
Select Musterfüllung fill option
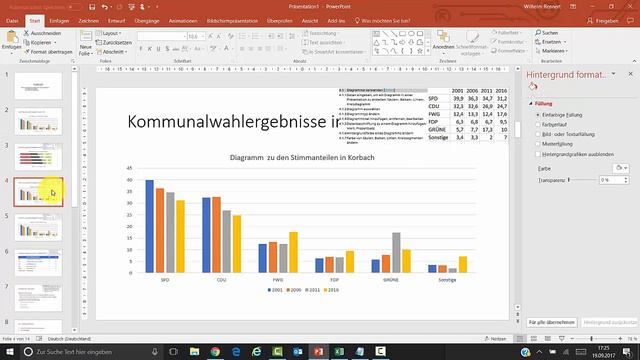tap(554, 144)
